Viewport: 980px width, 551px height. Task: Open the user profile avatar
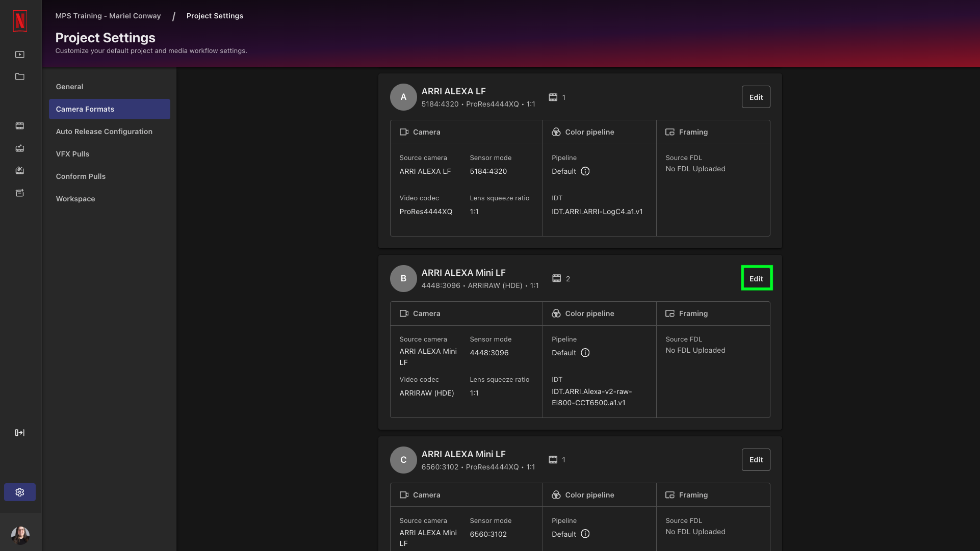(20, 535)
